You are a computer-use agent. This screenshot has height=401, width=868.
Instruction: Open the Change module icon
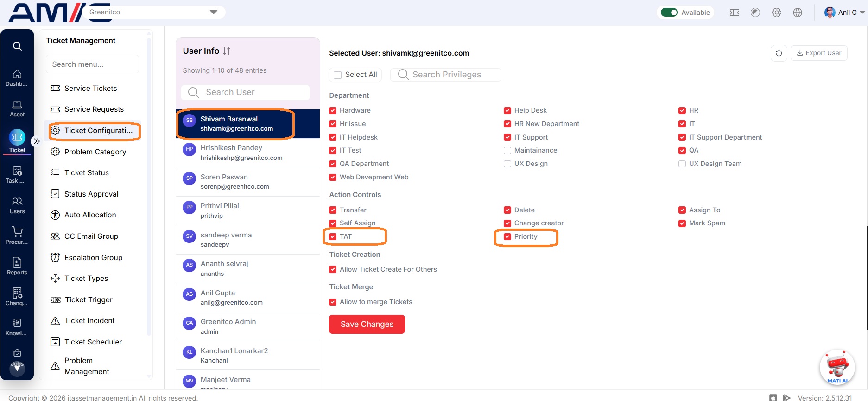pos(17,297)
